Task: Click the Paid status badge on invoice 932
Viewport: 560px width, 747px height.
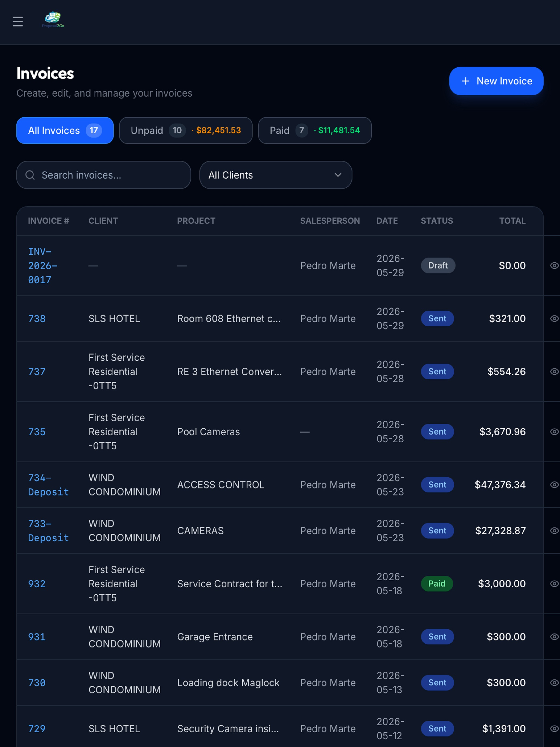Action: click(x=437, y=584)
